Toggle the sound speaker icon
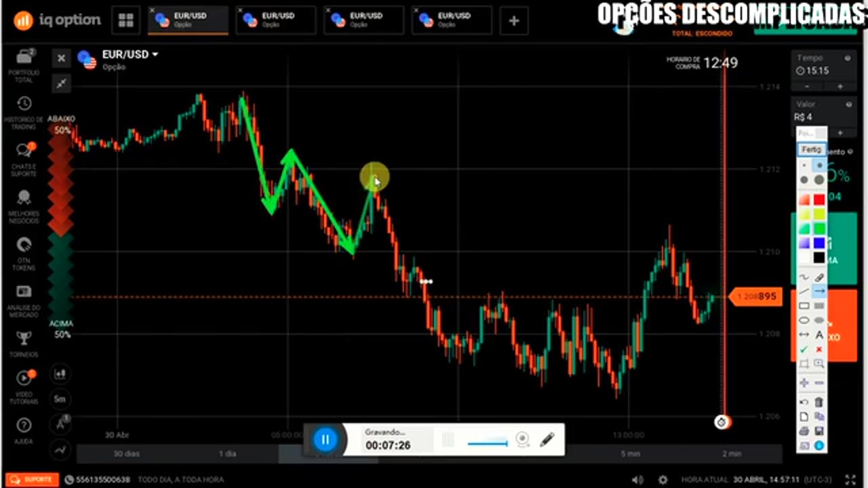 pyautogui.click(x=637, y=479)
